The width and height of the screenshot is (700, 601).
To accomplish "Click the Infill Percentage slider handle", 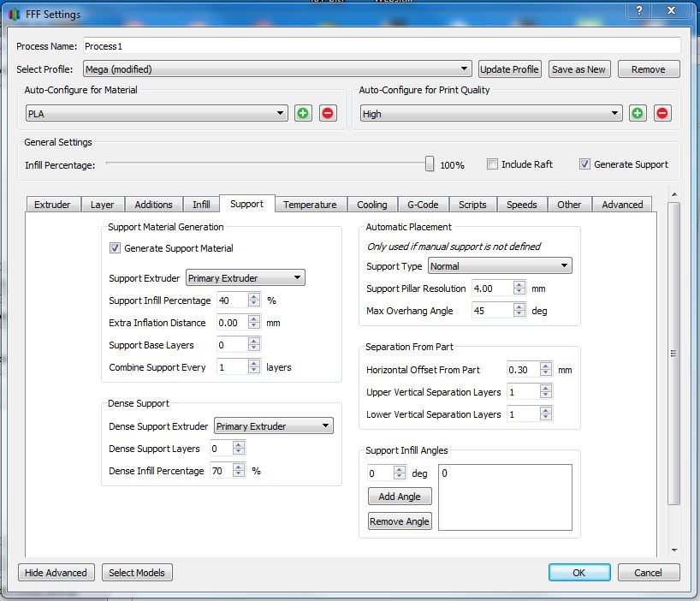I will (x=430, y=164).
